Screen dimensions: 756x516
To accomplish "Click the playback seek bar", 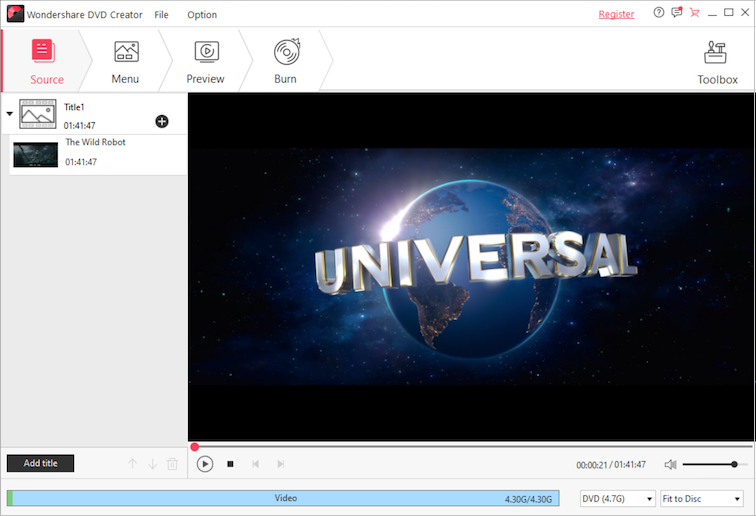I will 471,447.
